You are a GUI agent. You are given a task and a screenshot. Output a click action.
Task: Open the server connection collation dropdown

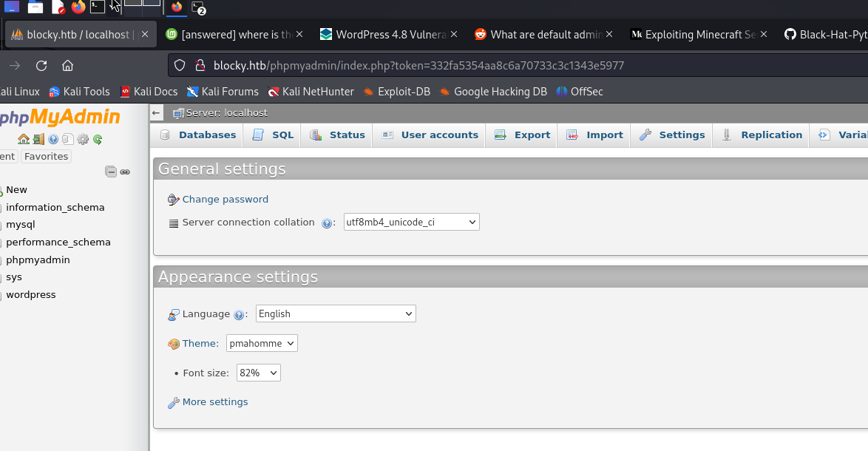[x=411, y=222]
